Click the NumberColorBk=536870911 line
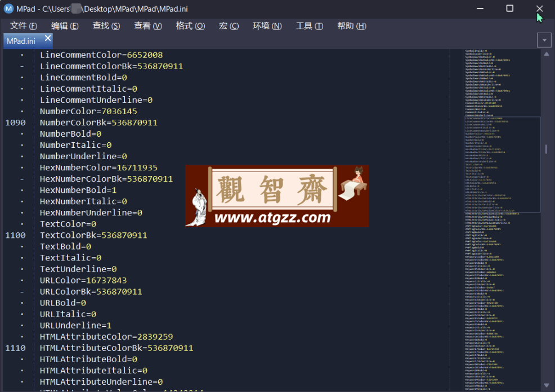 pos(99,123)
